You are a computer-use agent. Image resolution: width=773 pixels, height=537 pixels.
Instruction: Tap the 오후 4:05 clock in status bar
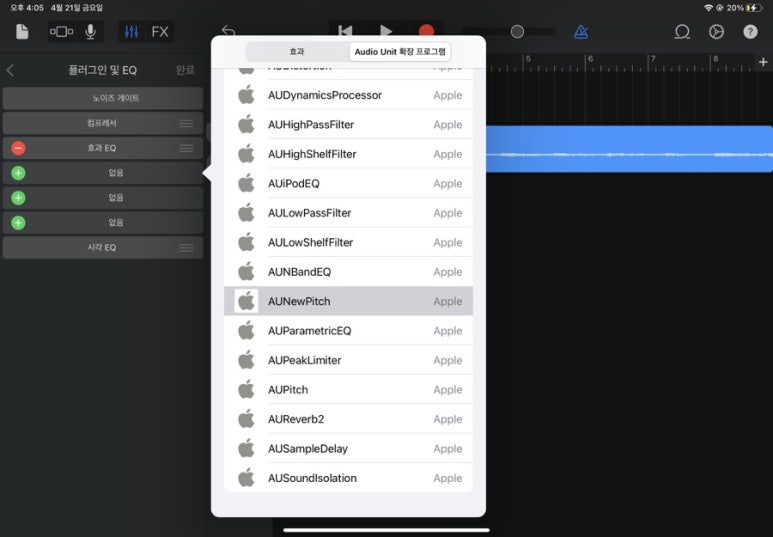(27, 8)
